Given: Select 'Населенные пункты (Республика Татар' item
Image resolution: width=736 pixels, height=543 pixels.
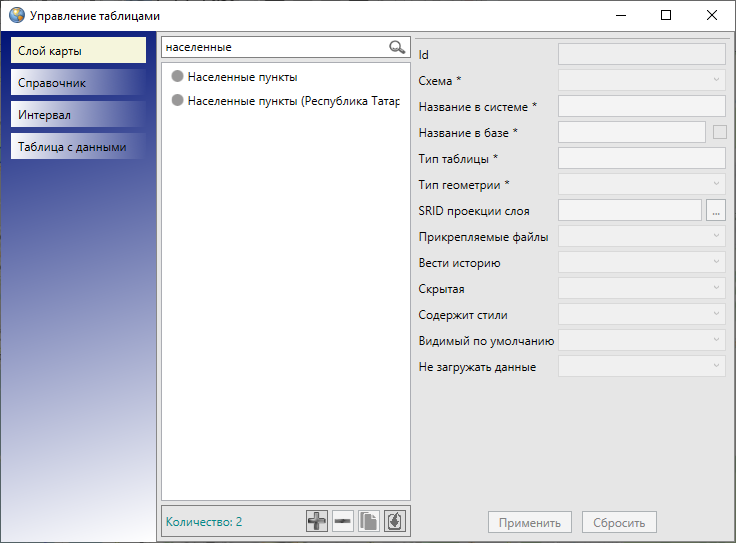Looking at the screenshot, I should pos(293,101).
